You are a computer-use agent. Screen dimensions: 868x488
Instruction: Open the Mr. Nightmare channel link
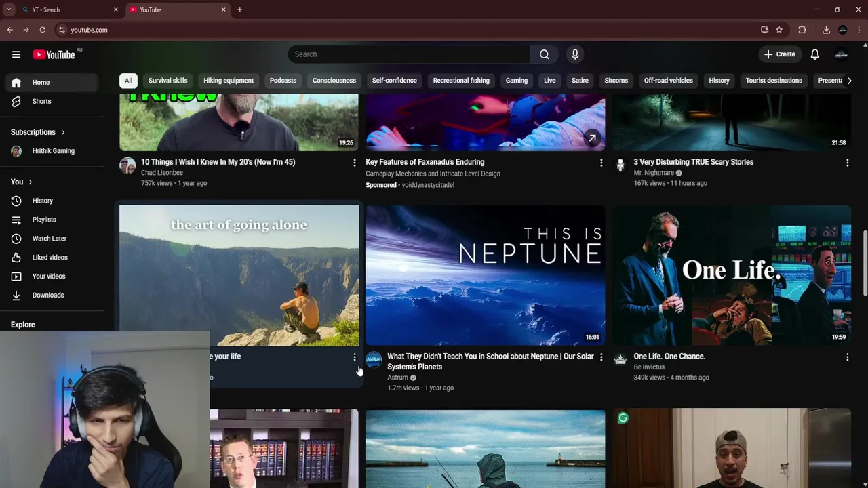click(654, 173)
